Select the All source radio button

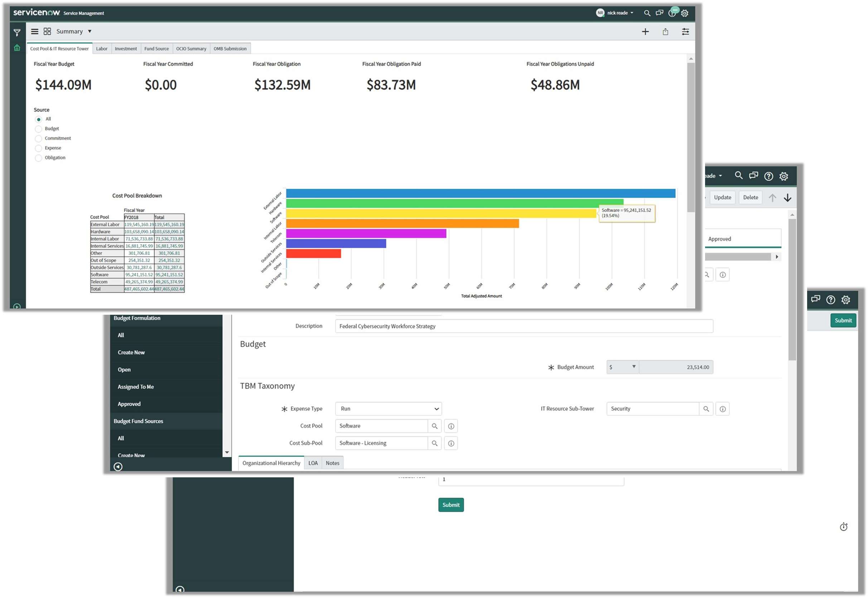(38, 120)
